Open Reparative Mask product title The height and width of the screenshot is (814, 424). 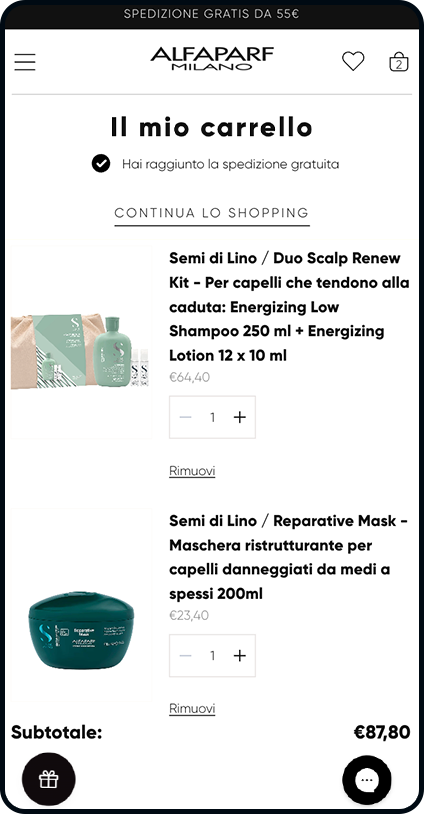point(288,557)
